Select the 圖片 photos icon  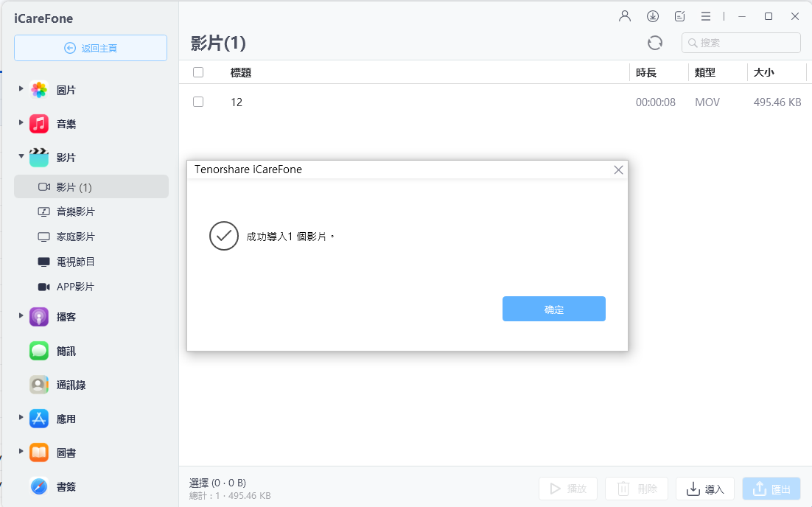point(39,90)
